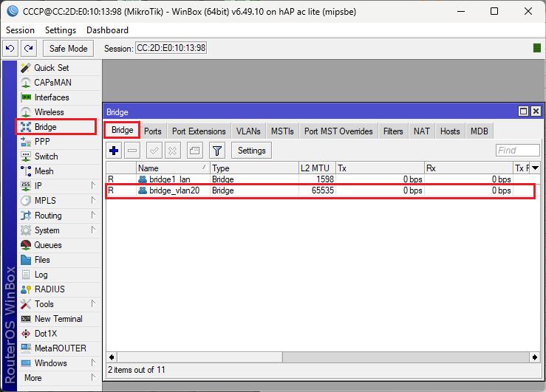Expand More submenu arrow
The image size is (546, 392).
93,377
